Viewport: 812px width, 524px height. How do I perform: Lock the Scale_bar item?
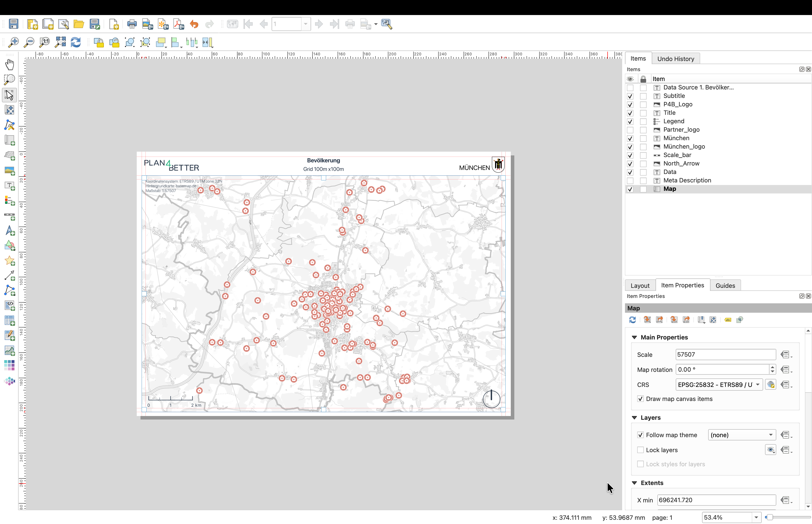pos(643,155)
